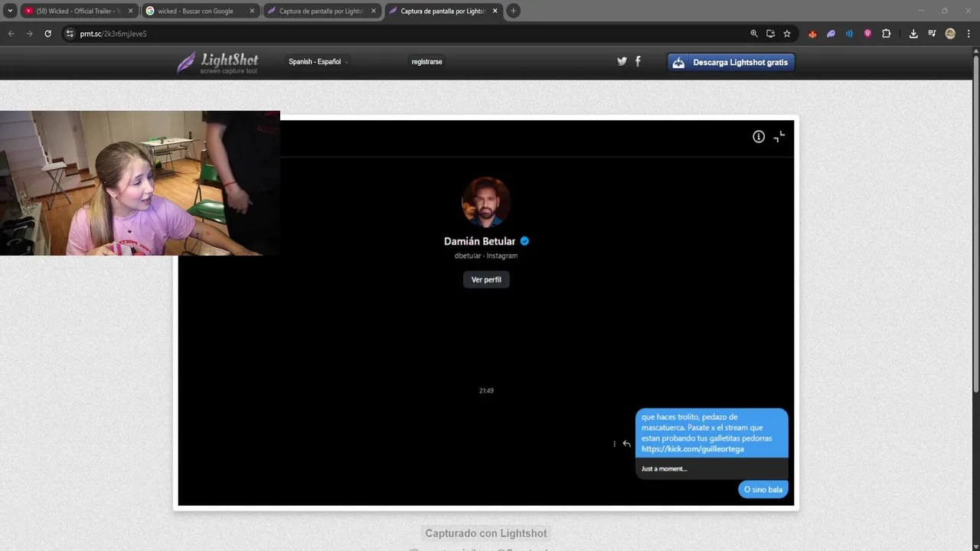Click the Just a moment... link preview
Viewport: 980px width, 551px height.
coord(711,468)
